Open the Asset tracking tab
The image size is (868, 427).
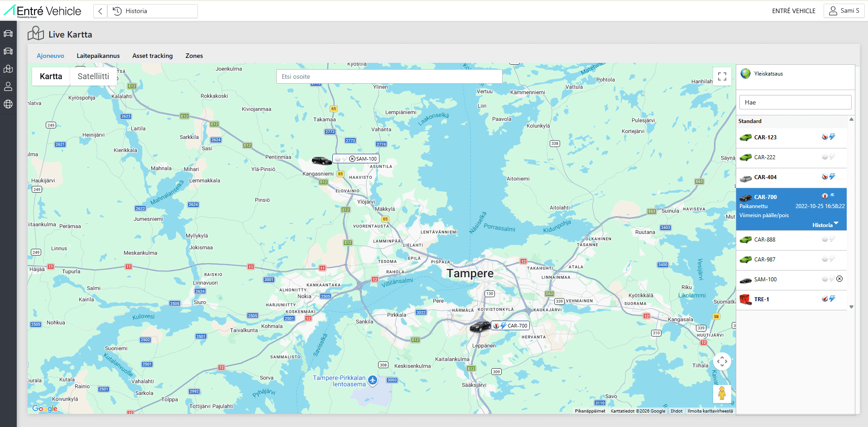153,56
